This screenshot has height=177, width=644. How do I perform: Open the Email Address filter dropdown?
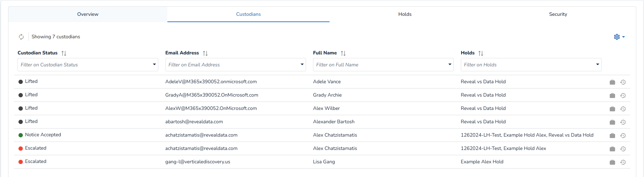pos(302,65)
